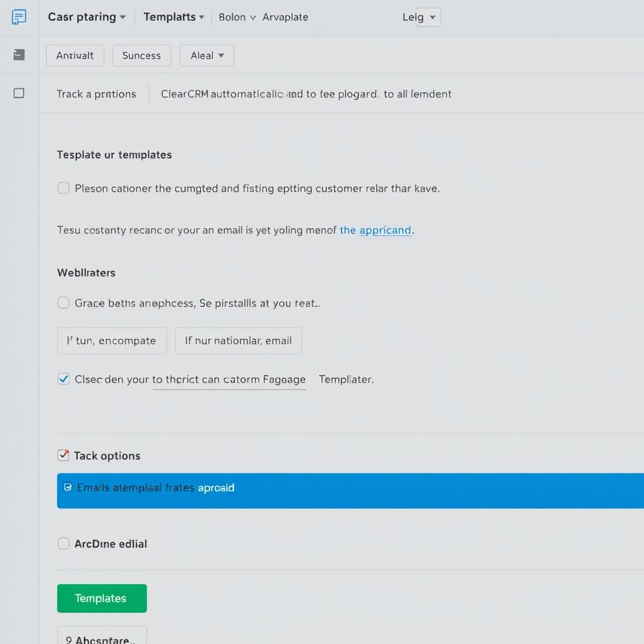644x644 pixels.
Task: Tick the Grace beths anephcess checkbox
Action: [x=64, y=303]
